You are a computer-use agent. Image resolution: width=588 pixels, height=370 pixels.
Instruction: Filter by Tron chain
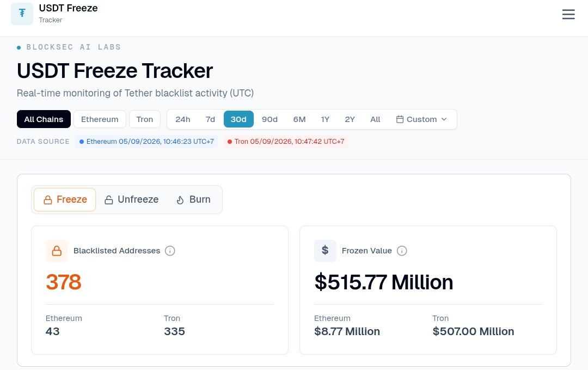145,119
